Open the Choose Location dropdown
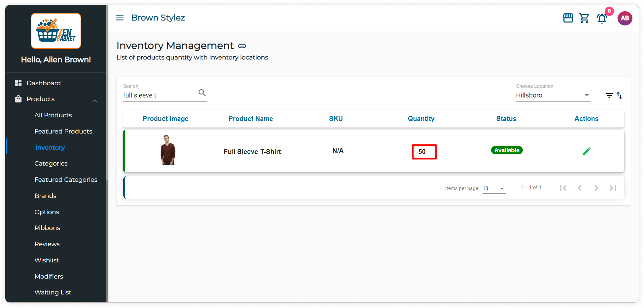This screenshot has width=644, height=308. pos(553,95)
